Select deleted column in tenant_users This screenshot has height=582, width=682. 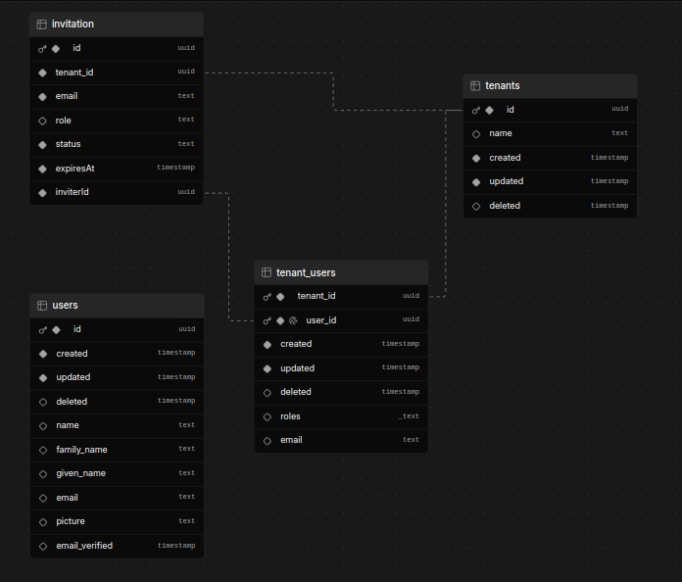[341, 392]
